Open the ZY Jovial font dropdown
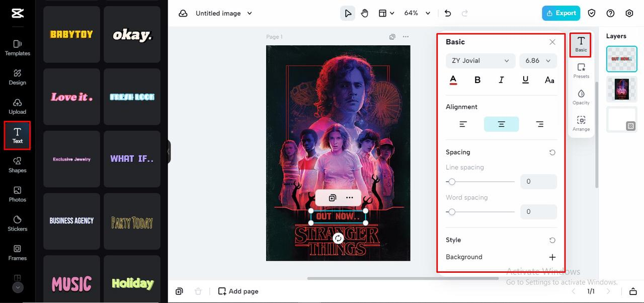The height and width of the screenshot is (303, 644). tap(480, 60)
